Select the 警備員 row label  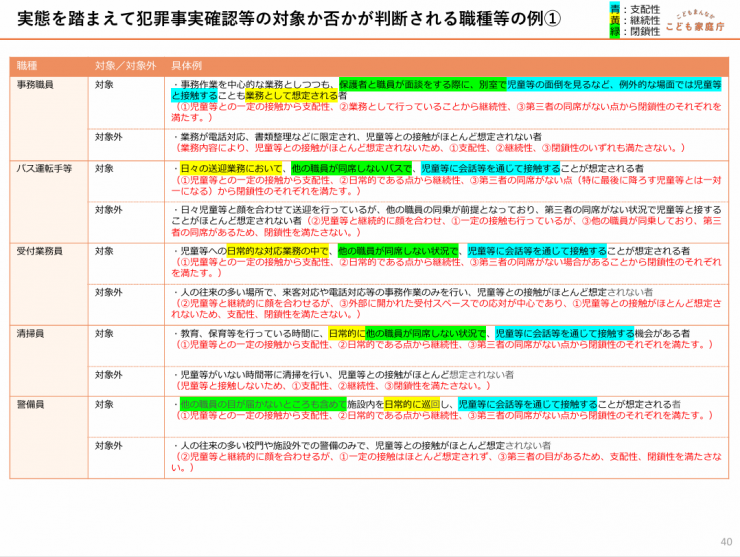[30, 405]
